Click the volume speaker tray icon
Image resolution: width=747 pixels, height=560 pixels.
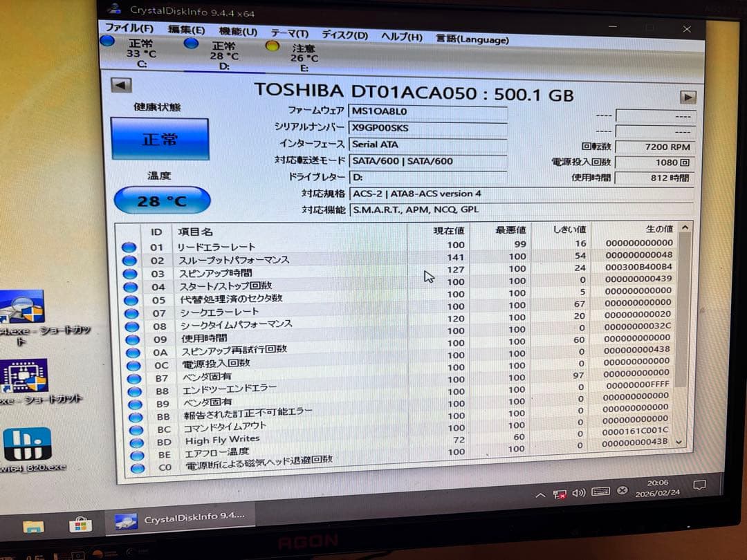(x=579, y=494)
